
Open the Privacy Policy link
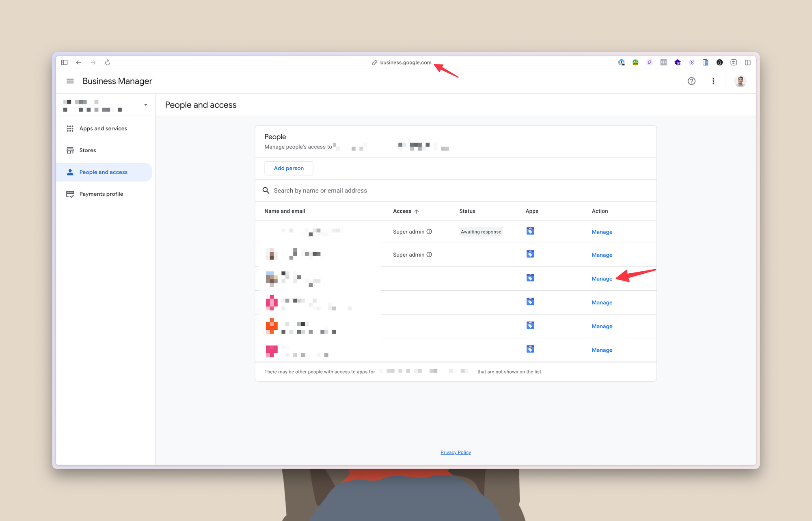(456, 452)
